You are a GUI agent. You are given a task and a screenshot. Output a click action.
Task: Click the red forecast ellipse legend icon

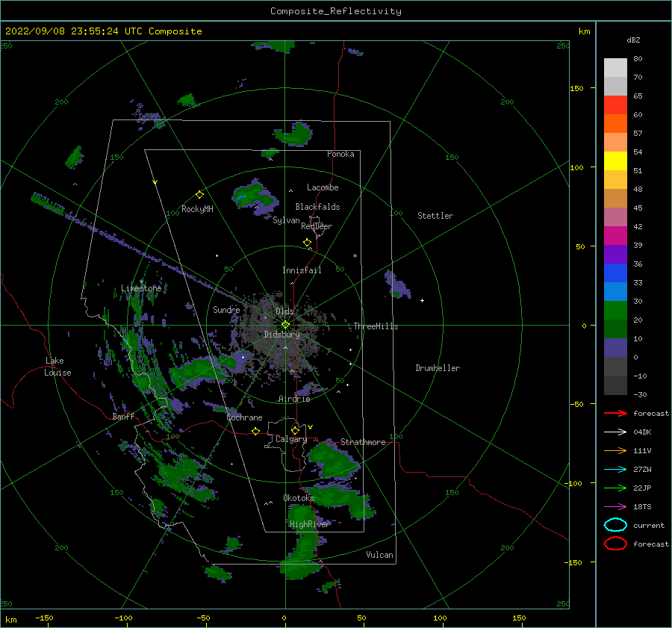tap(615, 544)
